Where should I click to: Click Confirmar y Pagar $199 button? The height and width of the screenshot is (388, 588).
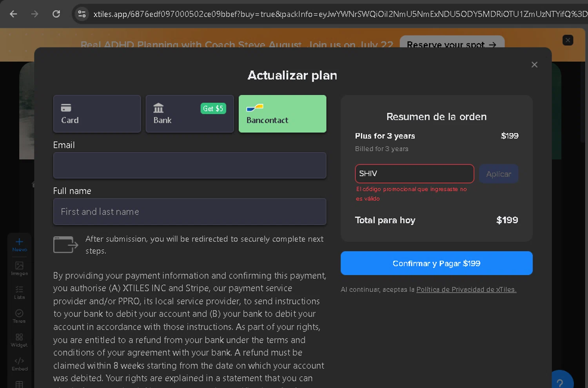pyautogui.click(x=436, y=263)
